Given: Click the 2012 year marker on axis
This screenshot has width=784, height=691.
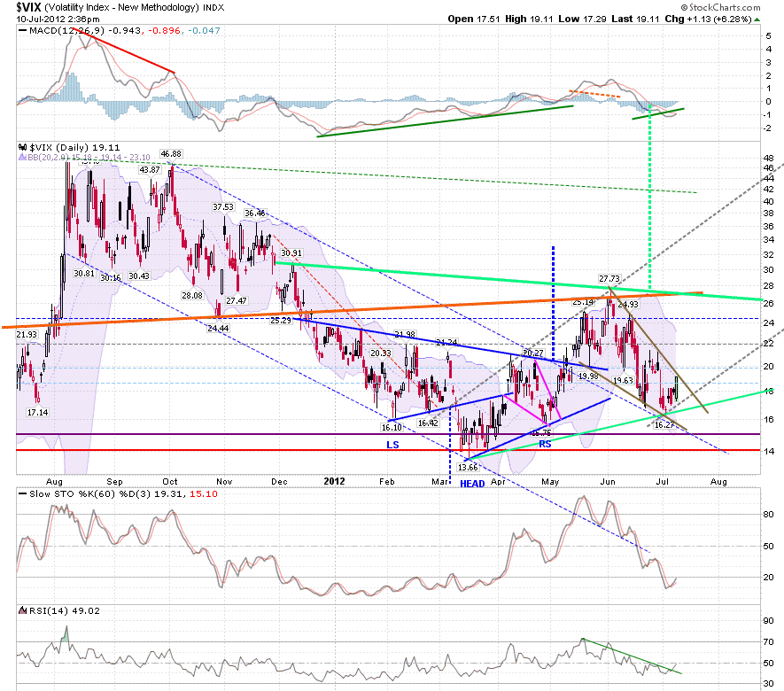Looking at the screenshot, I should (x=334, y=481).
